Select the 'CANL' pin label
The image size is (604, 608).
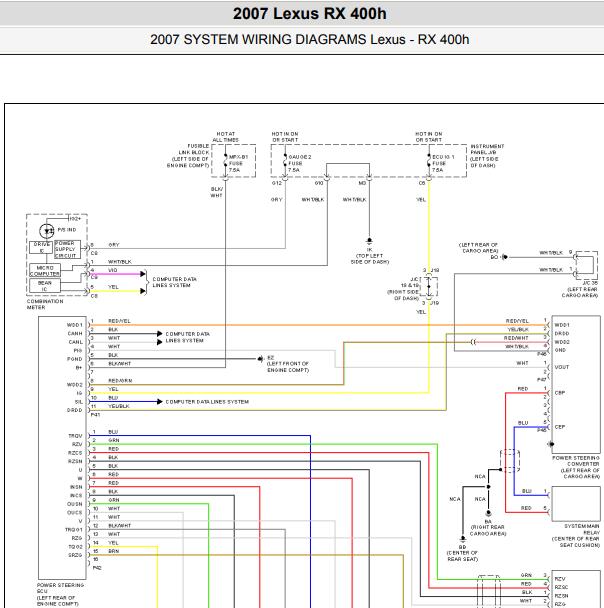coord(76,342)
